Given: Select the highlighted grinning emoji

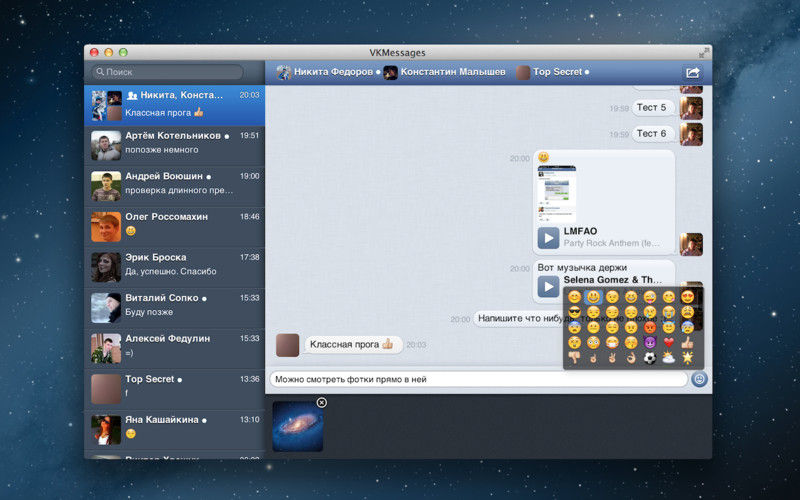Looking at the screenshot, I should tap(593, 296).
